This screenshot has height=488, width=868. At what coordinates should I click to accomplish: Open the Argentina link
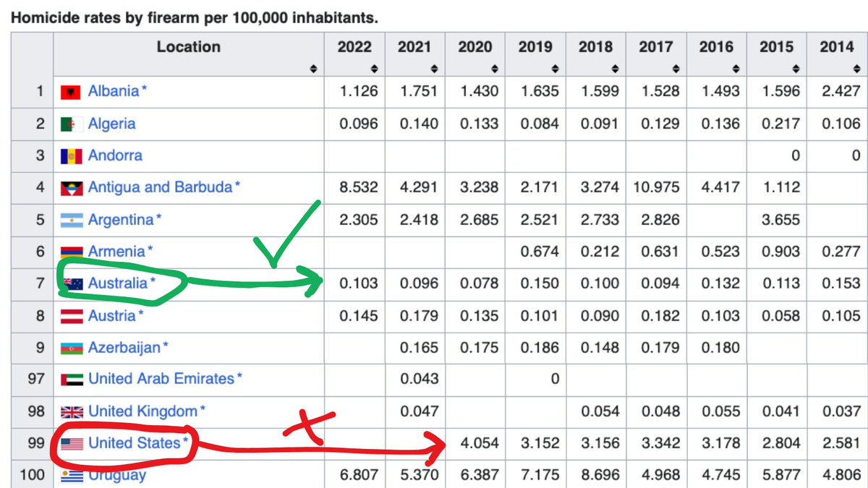point(121,219)
